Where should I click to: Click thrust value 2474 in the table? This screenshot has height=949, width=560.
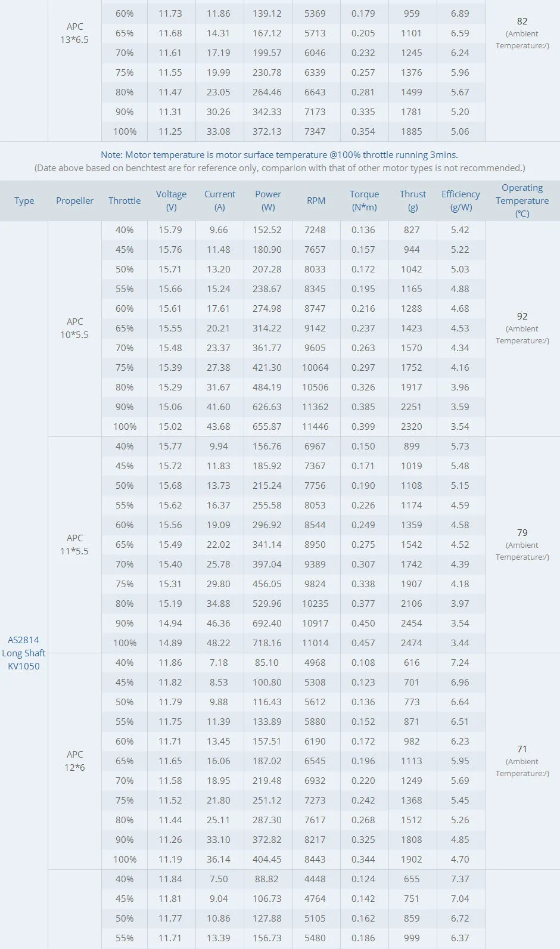pyautogui.click(x=412, y=643)
